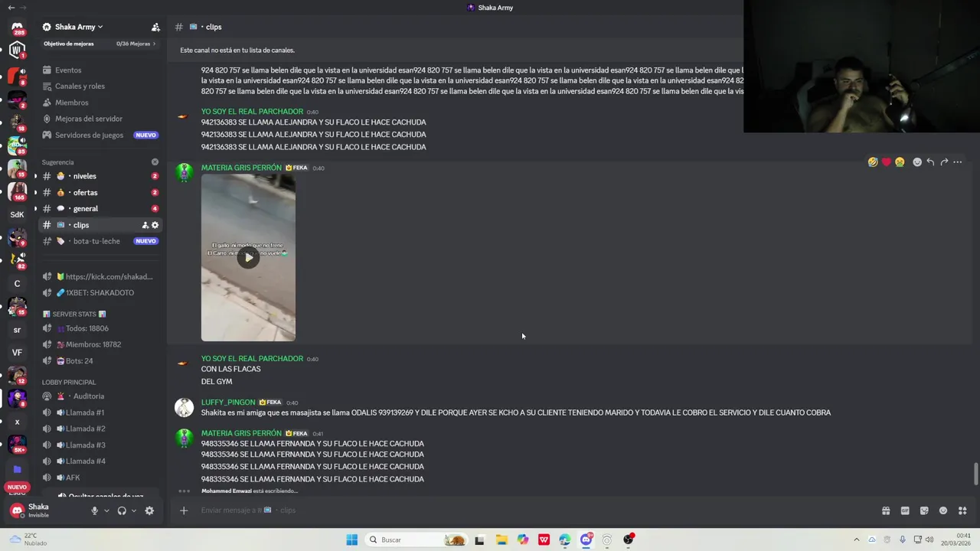Open the add reaction emoji picker
980x551 pixels.
(x=917, y=162)
